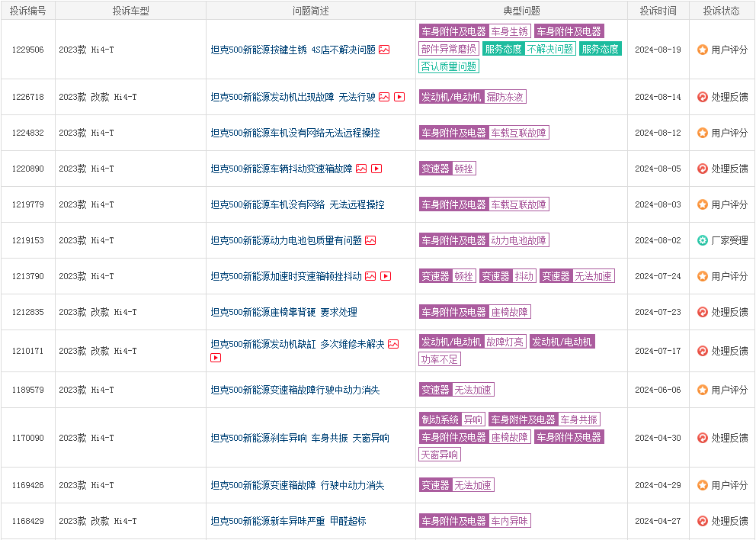Open complaint 坦克500新能源车机没有网络无法远程操控
The image size is (756, 540).
(x=295, y=133)
